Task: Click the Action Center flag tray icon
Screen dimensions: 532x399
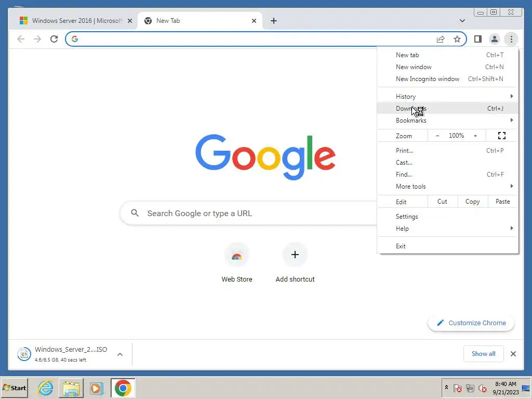Action: coord(457,388)
